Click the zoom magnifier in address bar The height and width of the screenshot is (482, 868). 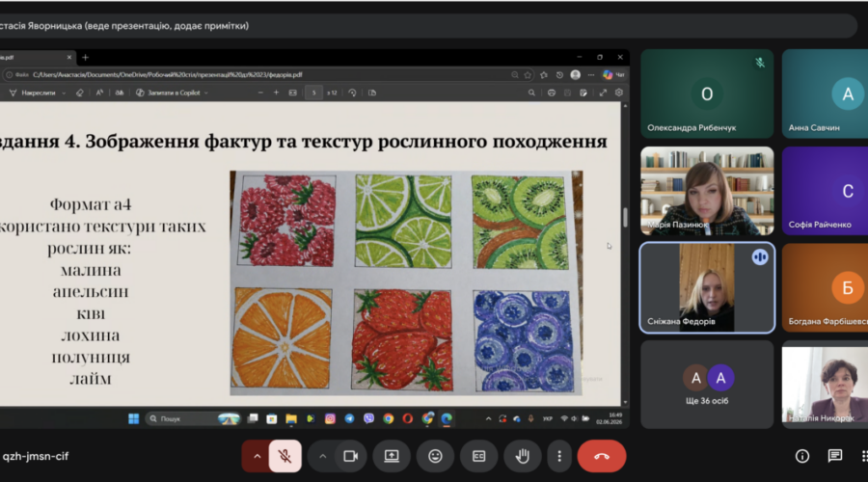515,74
